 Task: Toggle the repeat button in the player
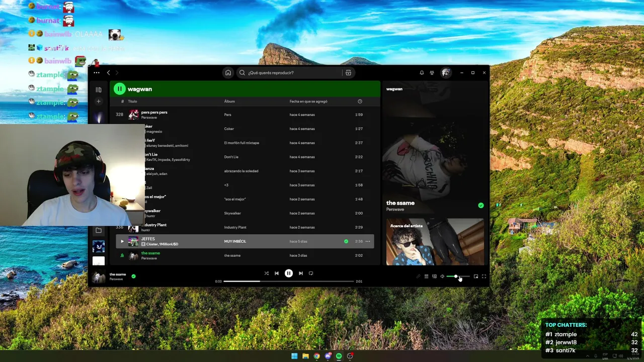tap(311, 274)
